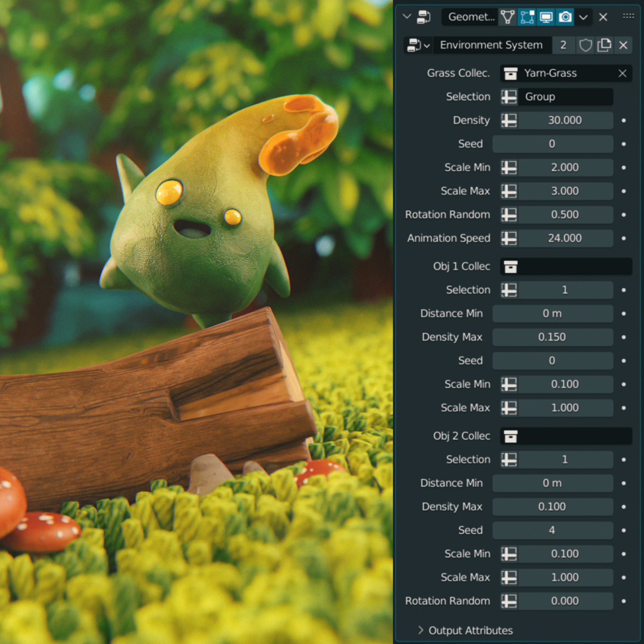Click the 2 users count to make single-user copy
The width and height of the screenshot is (644, 644).
[x=563, y=45]
